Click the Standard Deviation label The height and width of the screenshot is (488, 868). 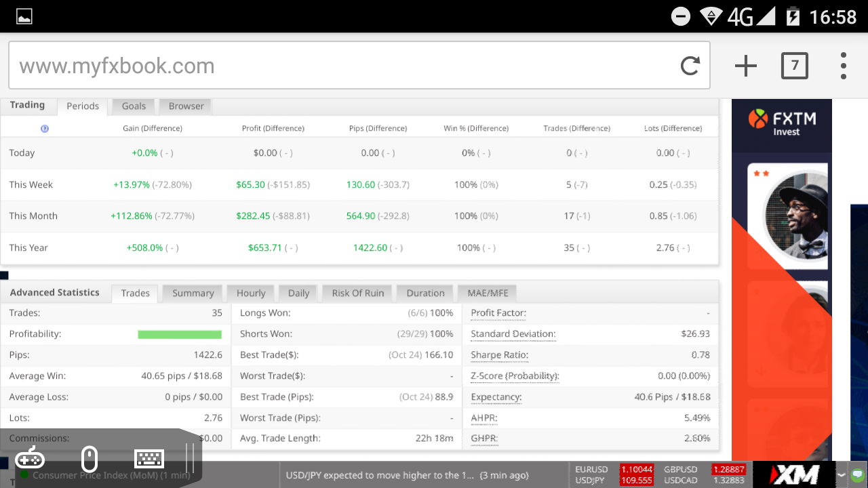pyautogui.click(x=513, y=334)
